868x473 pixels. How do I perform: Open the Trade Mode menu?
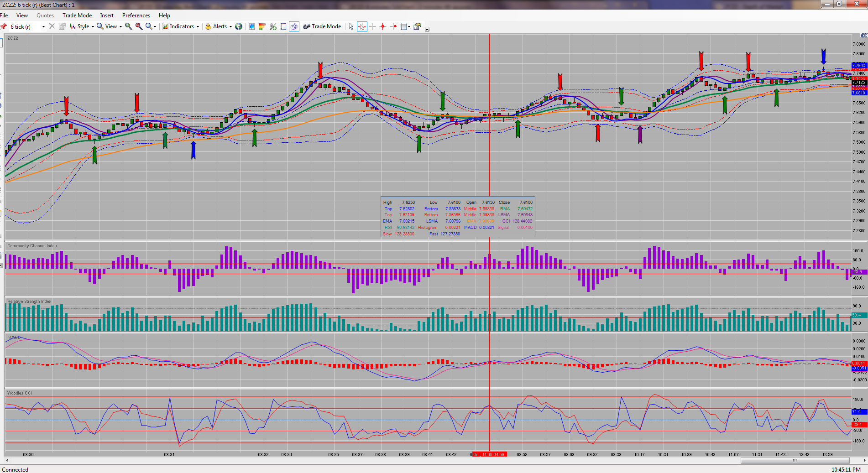[77, 16]
